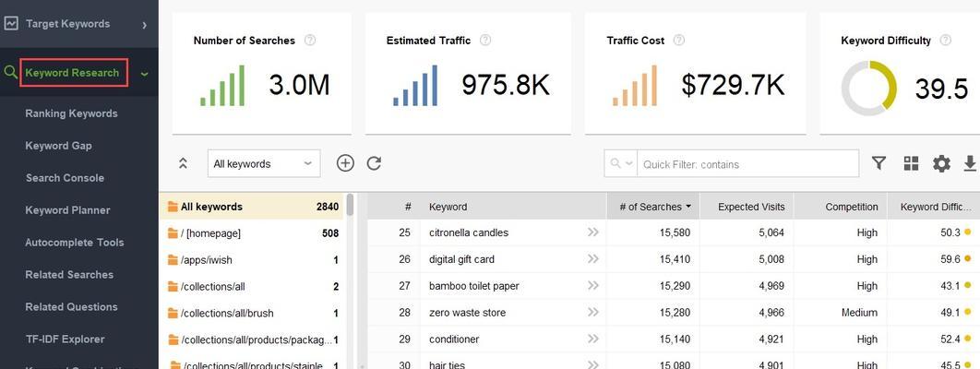980x369 pixels.
Task: Click double arrow icon for digital gift card
Action: [592, 259]
